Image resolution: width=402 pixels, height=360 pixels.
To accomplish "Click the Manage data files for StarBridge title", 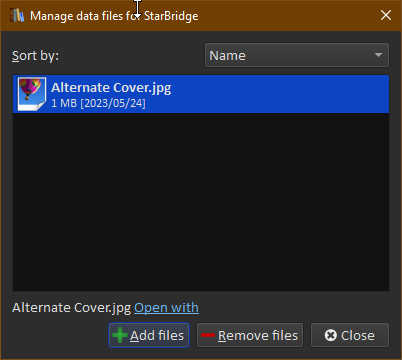I will [x=114, y=16].
